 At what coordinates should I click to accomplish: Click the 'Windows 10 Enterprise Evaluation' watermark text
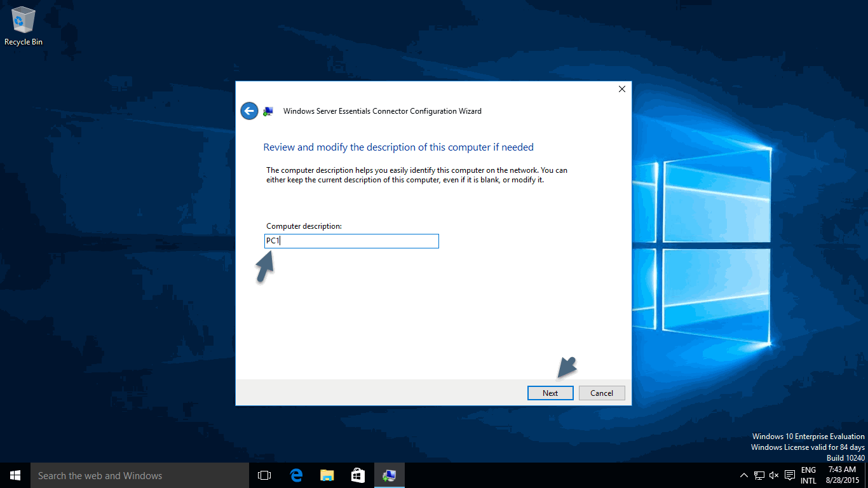click(x=808, y=437)
